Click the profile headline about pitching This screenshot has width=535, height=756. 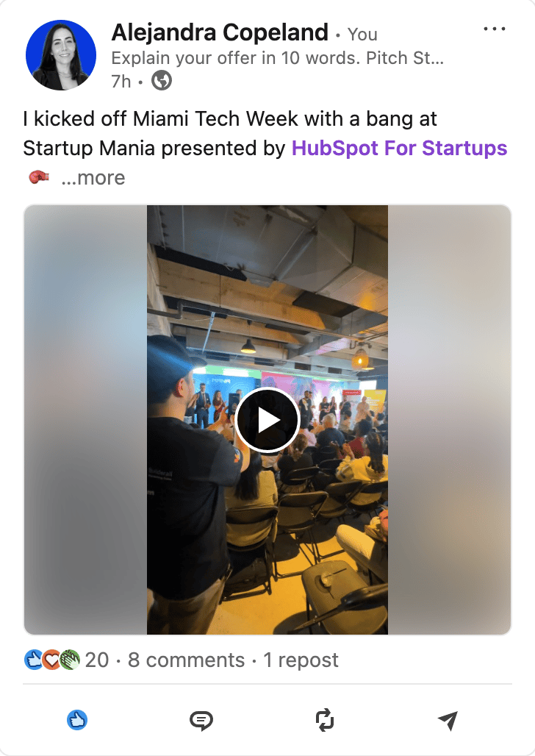(x=278, y=58)
